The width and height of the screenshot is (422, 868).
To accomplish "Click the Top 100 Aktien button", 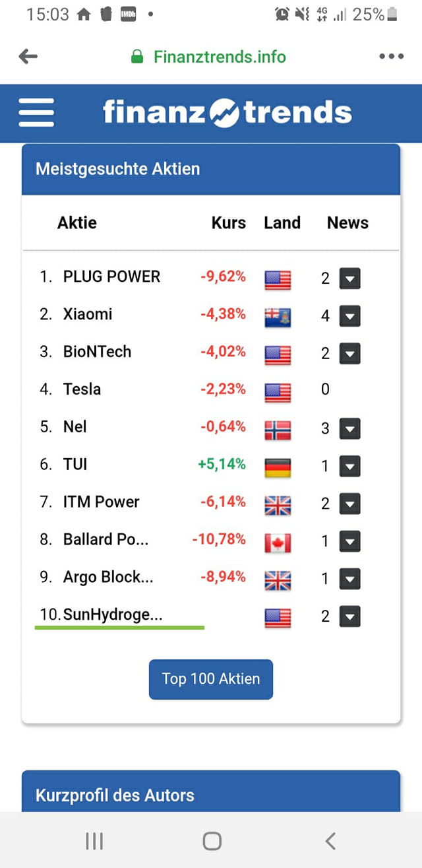I will (x=211, y=679).
